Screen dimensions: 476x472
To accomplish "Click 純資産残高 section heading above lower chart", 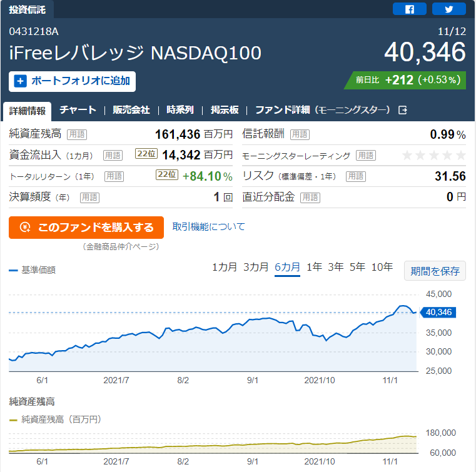I will click(32, 401).
